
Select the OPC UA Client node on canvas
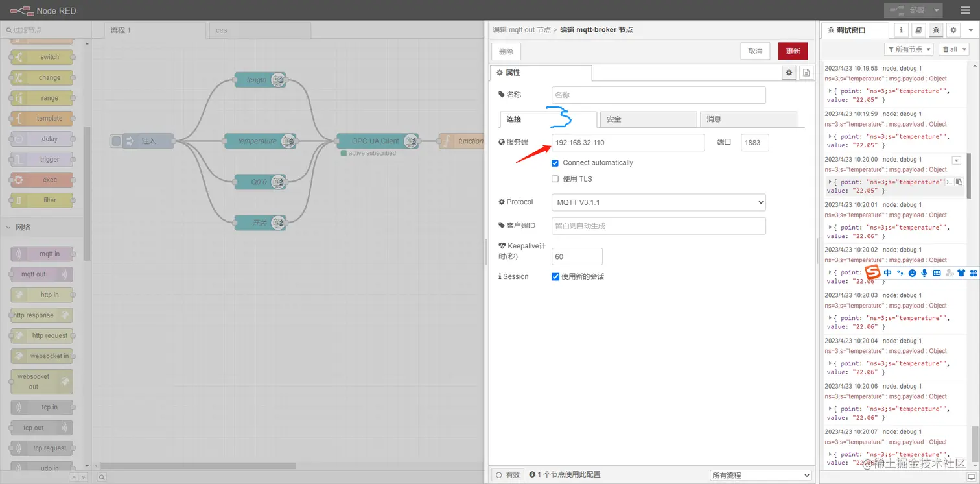pos(377,141)
